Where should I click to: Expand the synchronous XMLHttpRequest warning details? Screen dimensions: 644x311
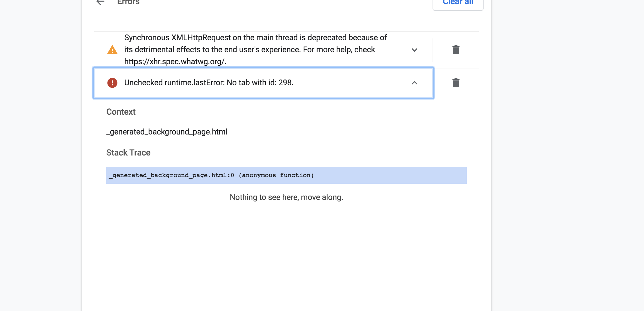click(x=415, y=50)
